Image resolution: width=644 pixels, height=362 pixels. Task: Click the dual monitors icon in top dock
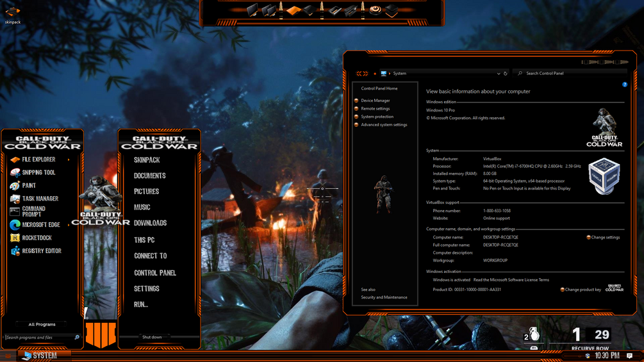pyautogui.click(x=269, y=10)
